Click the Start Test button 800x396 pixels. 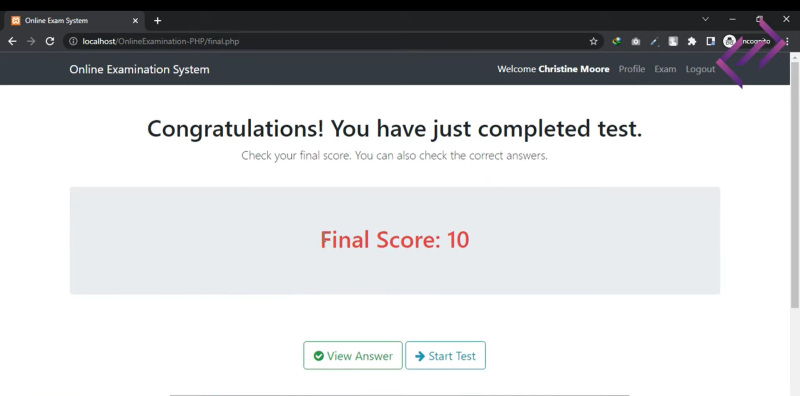tap(445, 356)
